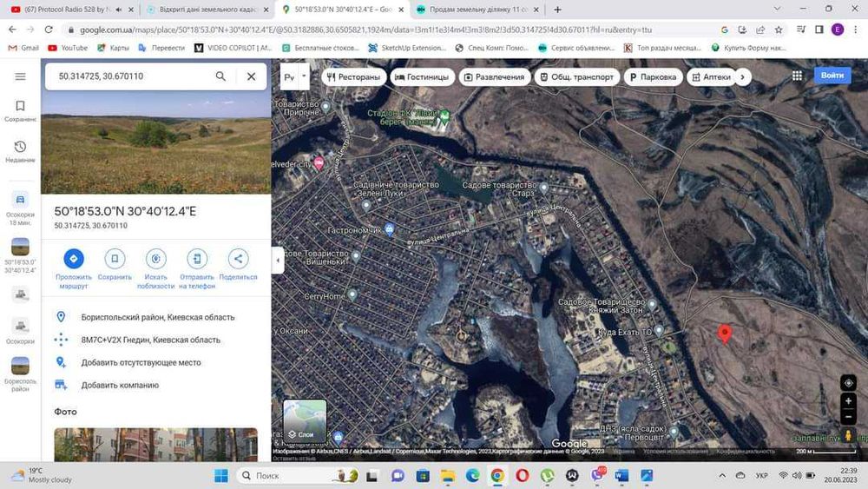Open Opera from the taskbar
This screenshot has height=489, width=868.
[x=522, y=476]
